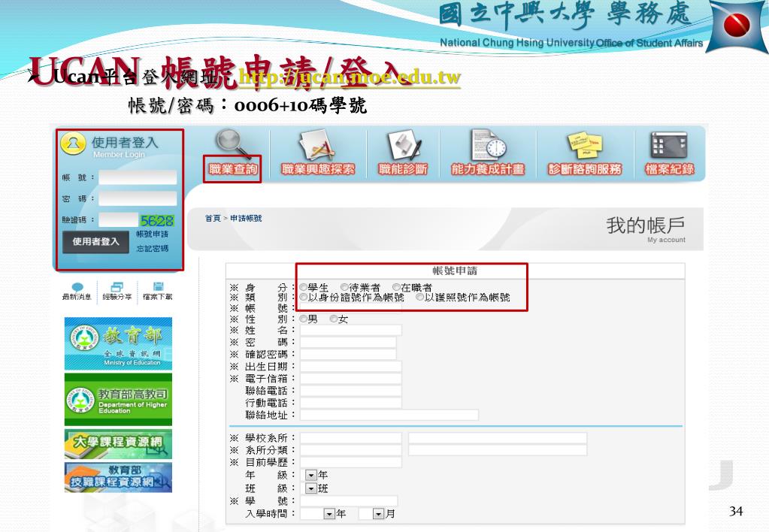Click the first 系所分類 field
Image resolution: width=769 pixels, height=532 pixels.
pyautogui.click(x=350, y=450)
